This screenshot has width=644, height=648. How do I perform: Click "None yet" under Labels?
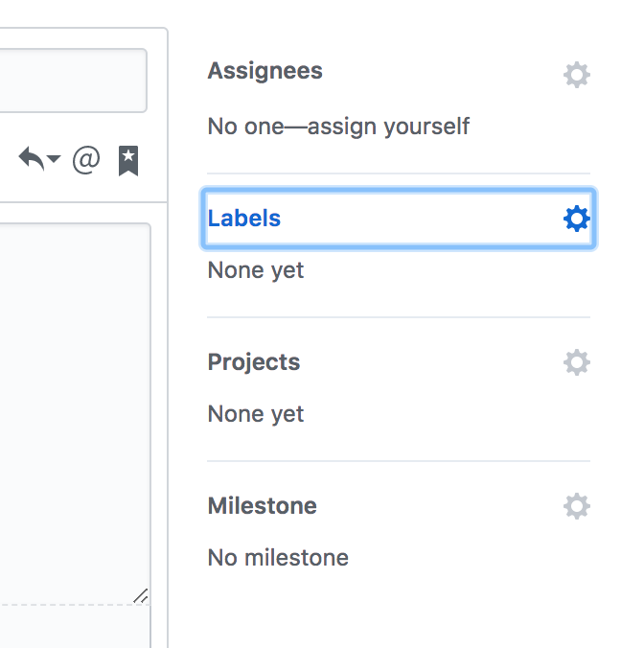(x=256, y=270)
